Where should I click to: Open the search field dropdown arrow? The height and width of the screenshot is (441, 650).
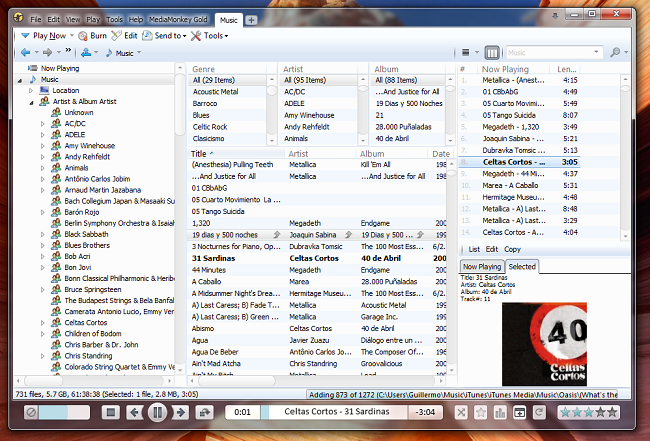pyautogui.click(x=596, y=52)
